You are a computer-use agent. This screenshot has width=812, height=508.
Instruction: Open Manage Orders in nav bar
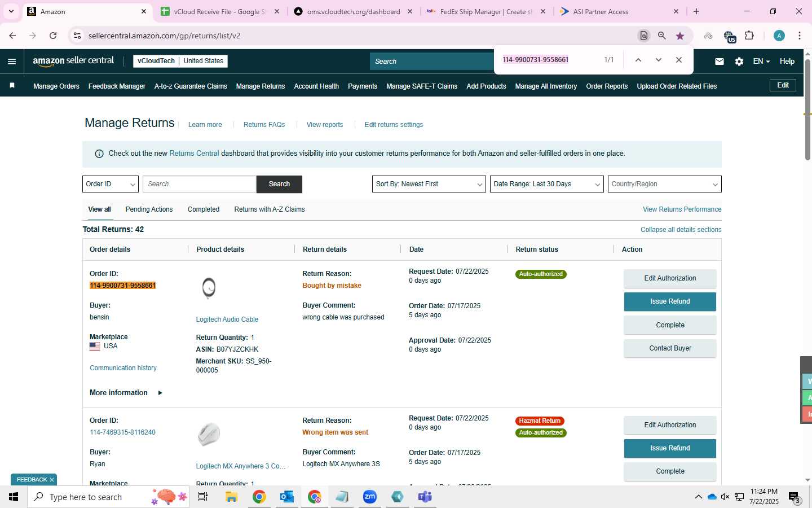point(56,86)
